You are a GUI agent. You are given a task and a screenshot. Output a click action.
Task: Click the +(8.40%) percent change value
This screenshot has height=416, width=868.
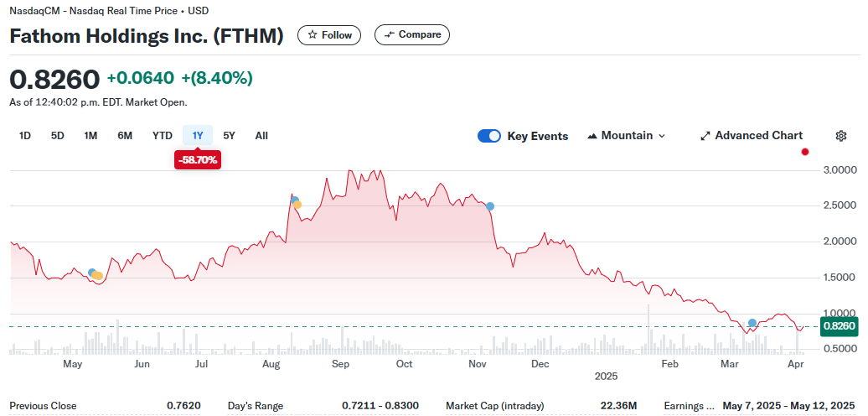217,79
